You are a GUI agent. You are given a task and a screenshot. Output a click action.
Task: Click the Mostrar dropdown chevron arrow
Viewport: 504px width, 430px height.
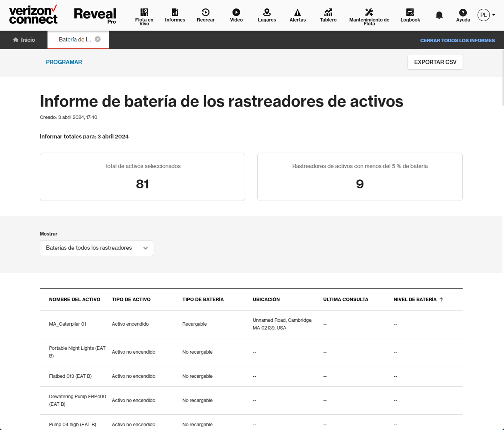tap(145, 248)
